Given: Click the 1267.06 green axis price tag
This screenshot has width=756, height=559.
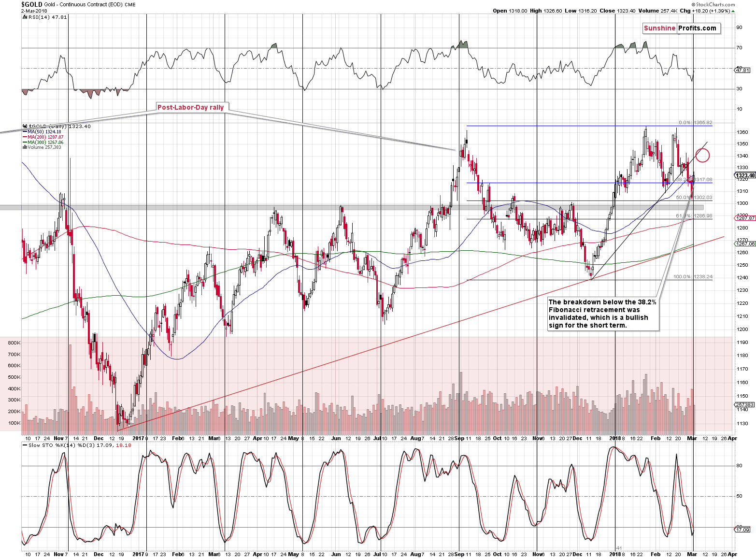Looking at the screenshot, I should click(745, 244).
